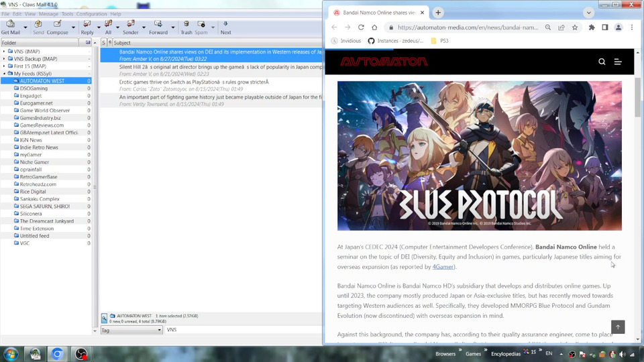Go to Next unread message
Viewport: 644px width, 362px height.
click(225, 27)
